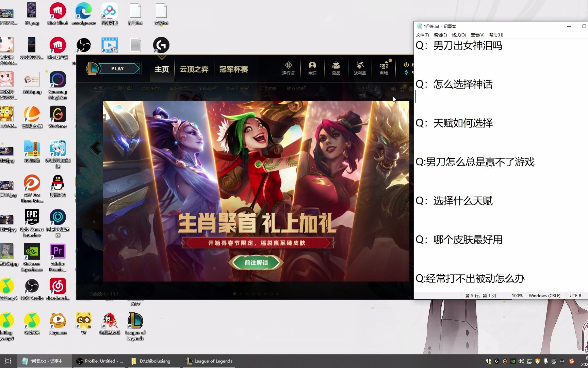This screenshot has width=588, height=368.
Task: Open 帮助(H) menu in Notepad
Action: (x=496, y=35)
